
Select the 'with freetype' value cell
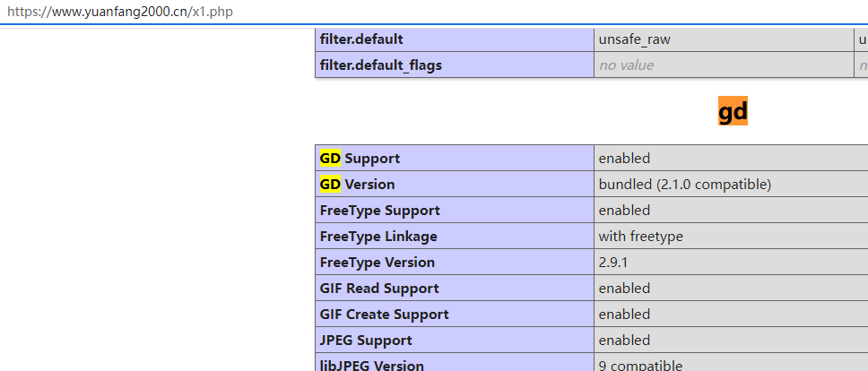click(640, 236)
